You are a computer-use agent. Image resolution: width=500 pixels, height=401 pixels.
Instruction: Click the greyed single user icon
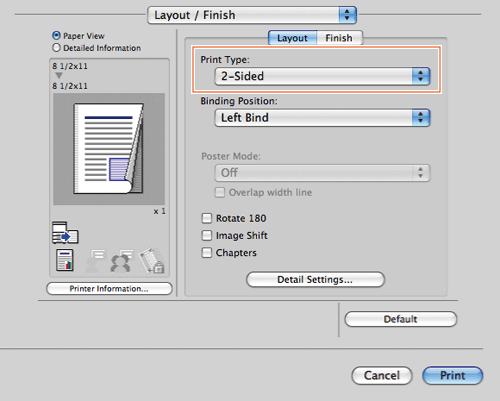coord(95,261)
